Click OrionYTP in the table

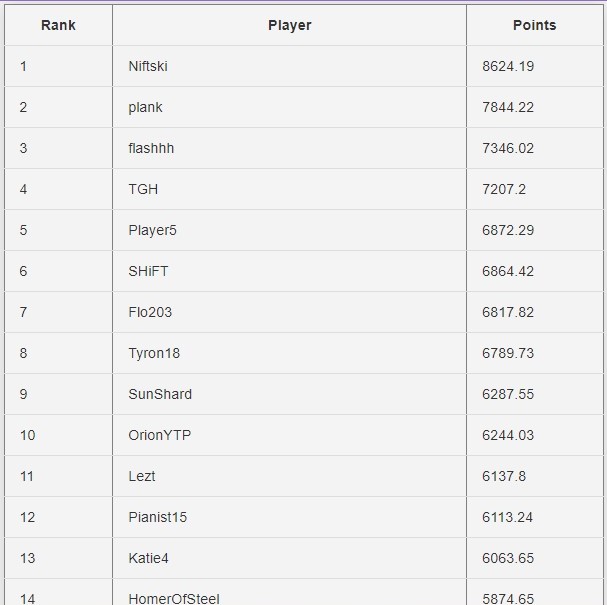(x=159, y=435)
